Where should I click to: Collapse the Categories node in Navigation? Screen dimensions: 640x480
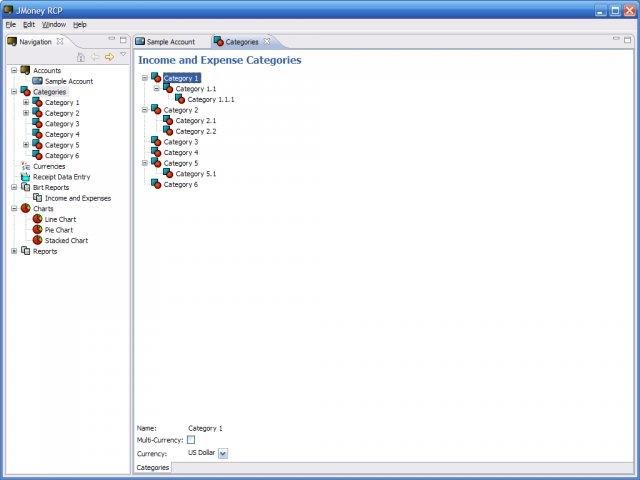coord(14,91)
